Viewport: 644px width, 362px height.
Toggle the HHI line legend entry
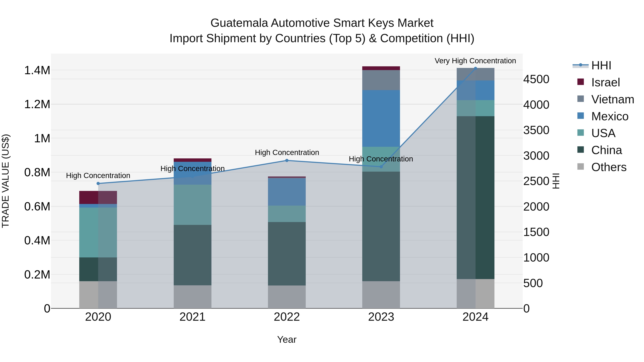[x=592, y=65]
